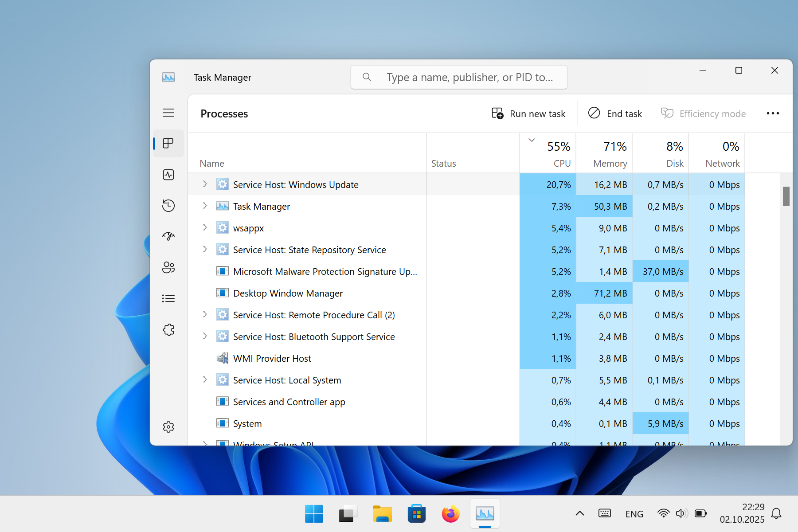Click the 5,9 MB/s disk value
Screen dimensions: 798x532
[x=665, y=423]
